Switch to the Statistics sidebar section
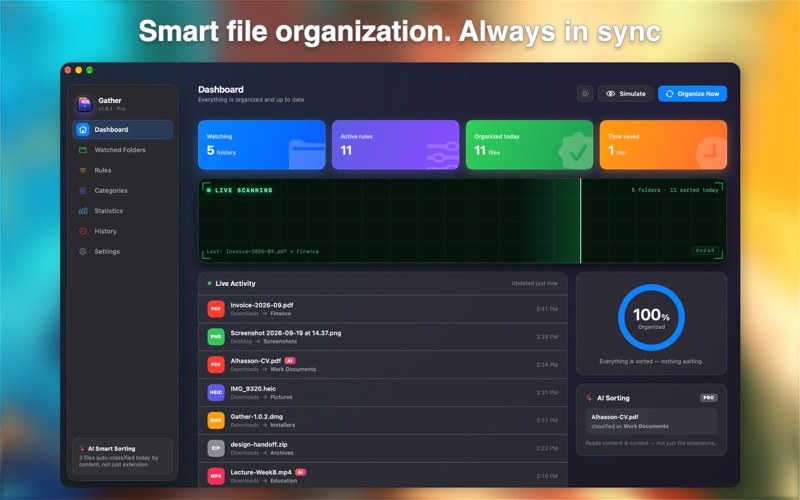The height and width of the screenshot is (500, 800). point(122,211)
